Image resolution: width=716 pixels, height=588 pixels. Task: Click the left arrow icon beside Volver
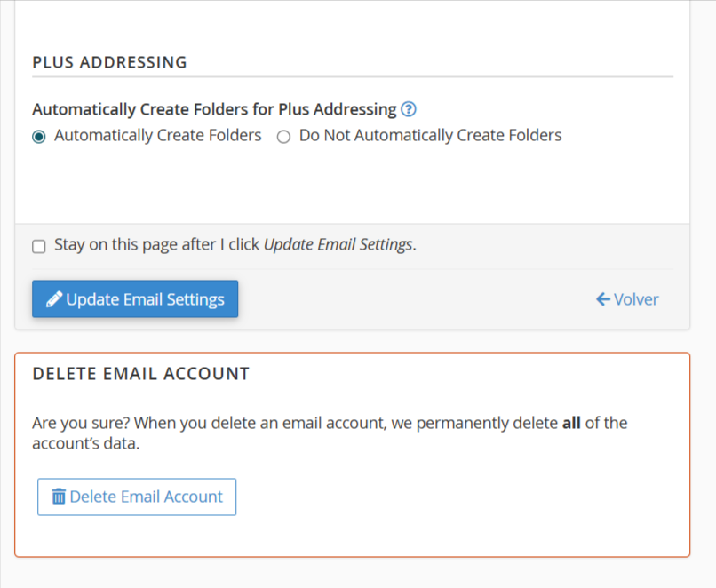click(x=603, y=299)
